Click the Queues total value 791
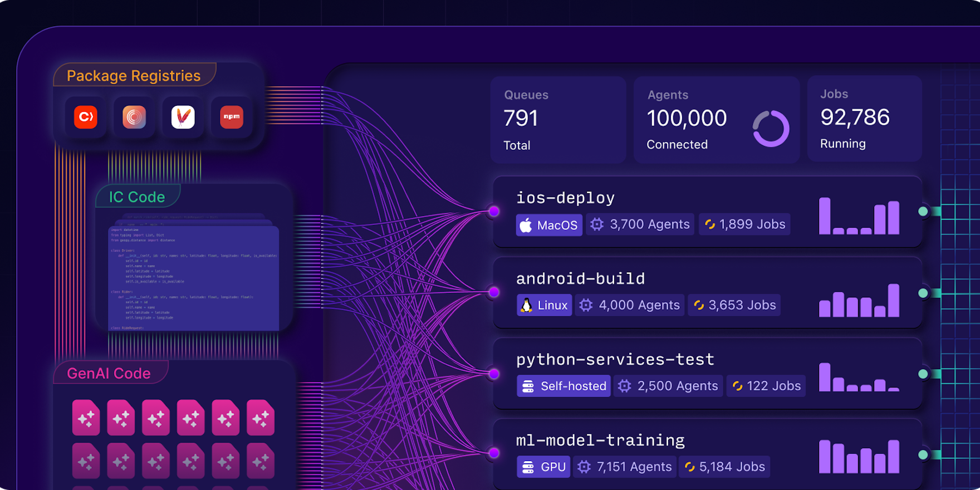 [x=521, y=118]
